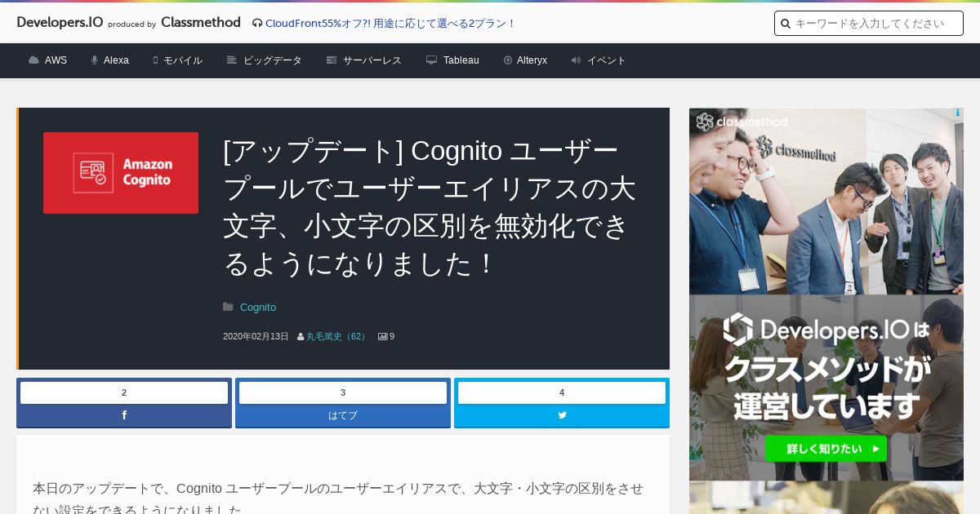Share the article on Twitter
The image size is (980, 514).
pyautogui.click(x=562, y=415)
